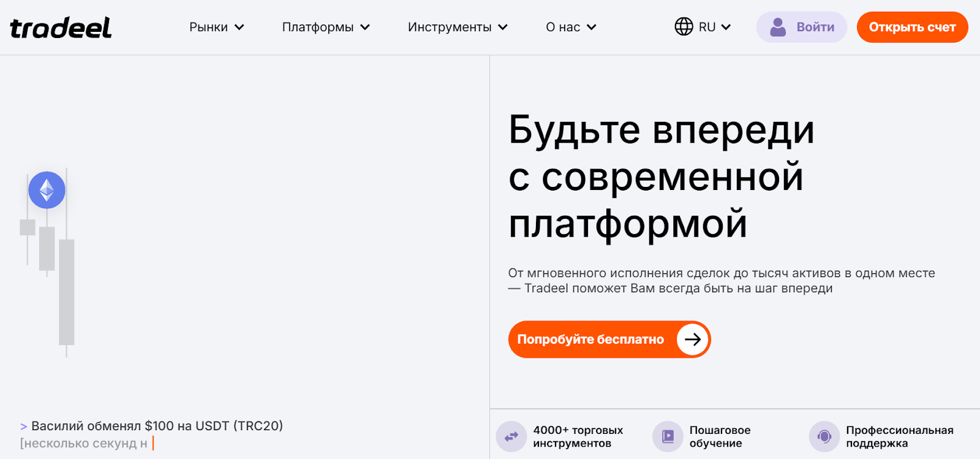Screen dimensions: 980x459
Task: Click the Войти login button
Action: pyautogui.click(x=802, y=27)
